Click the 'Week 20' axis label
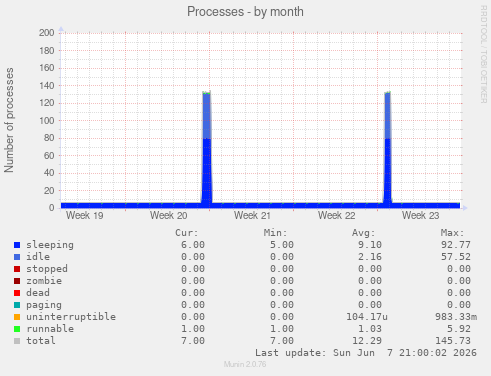Viewport: 491px width, 376px height. 169,216
